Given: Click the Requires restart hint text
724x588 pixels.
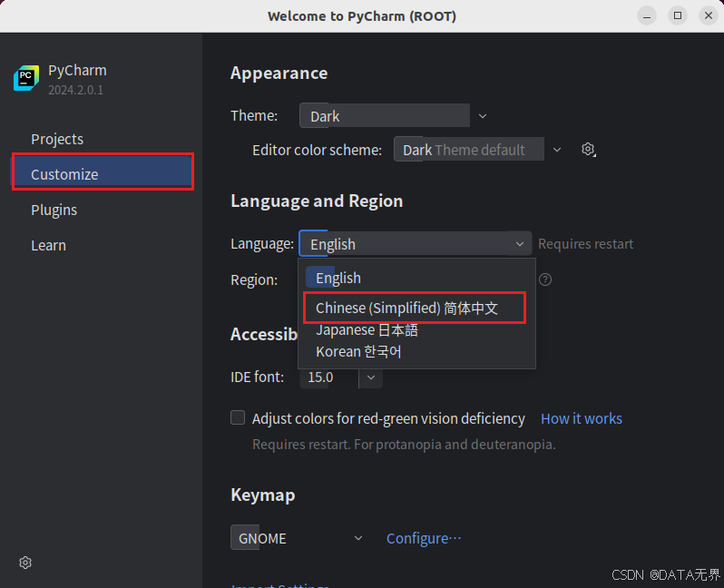Looking at the screenshot, I should point(585,244).
